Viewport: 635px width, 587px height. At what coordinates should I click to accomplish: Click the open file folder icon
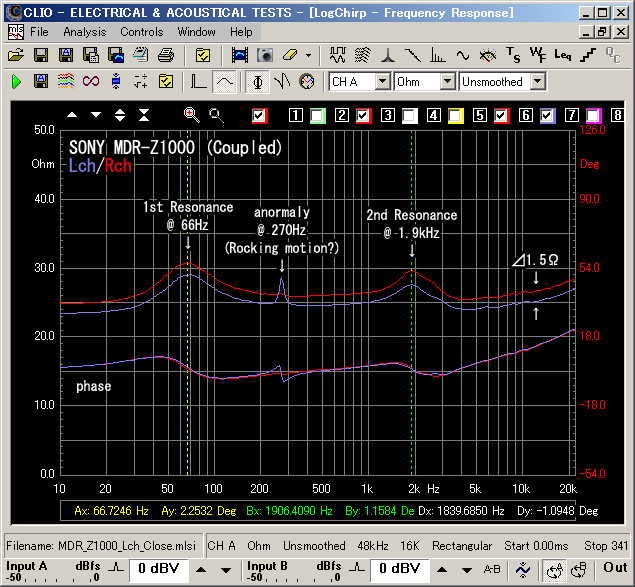(x=16, y=55)
